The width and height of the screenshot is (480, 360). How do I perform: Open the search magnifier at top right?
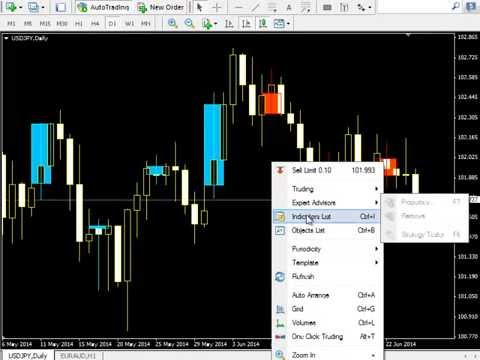tap(456, 6)
